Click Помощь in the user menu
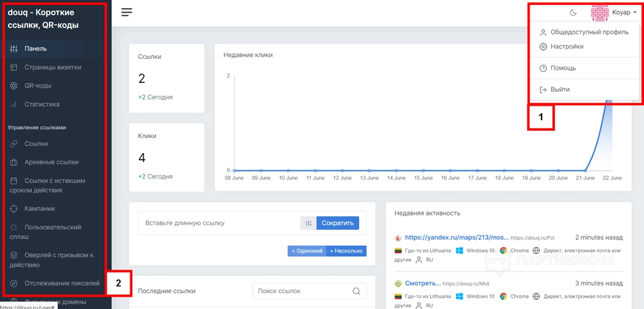644x309 pixels. [x=563, y=68]
